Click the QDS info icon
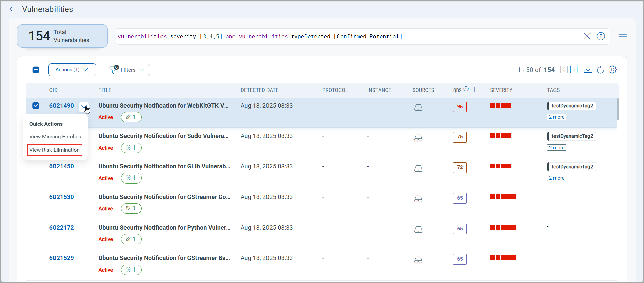 466,89
